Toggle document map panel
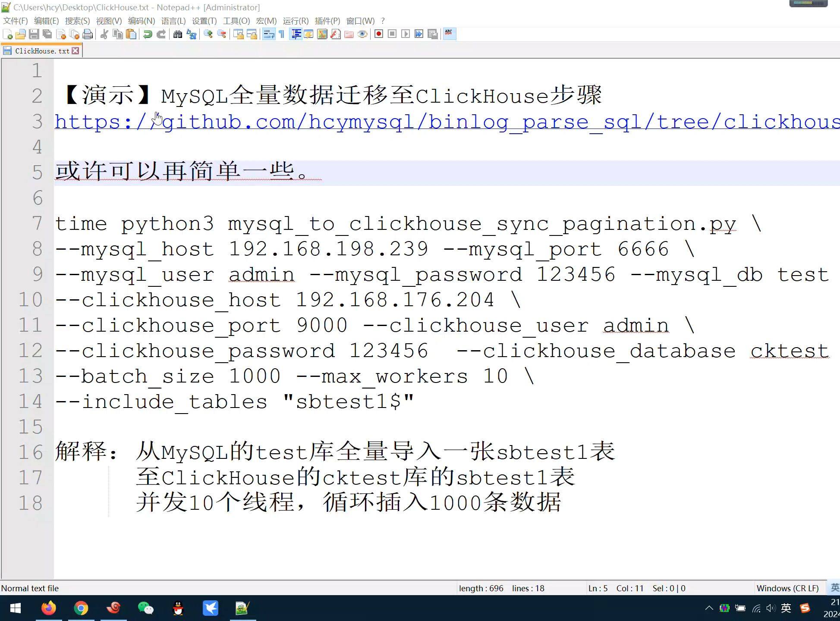The height and width of the screenshot is (621, 840). pos(322,34)
